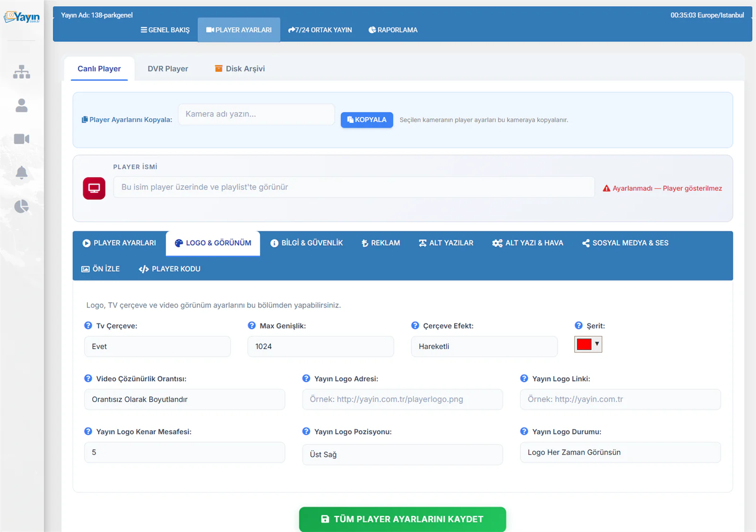Open the red Şerit color picker
The image size is (756, 532).
click(588, 344)
